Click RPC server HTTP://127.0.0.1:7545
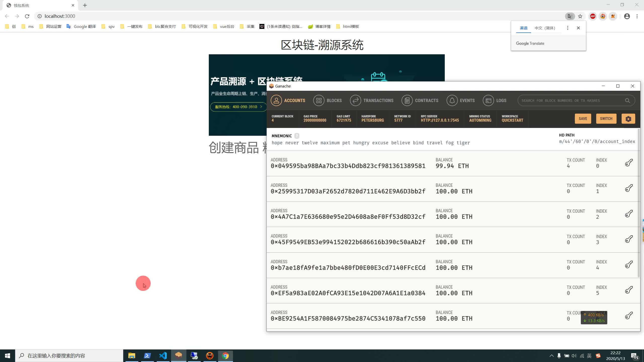Image resolution: width=644 pixels, height=362 pixels. point(440,120)
